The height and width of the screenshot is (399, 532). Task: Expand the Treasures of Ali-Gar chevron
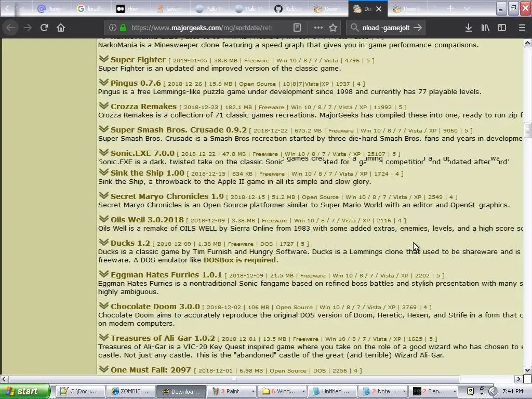click(x=104, y=338)
